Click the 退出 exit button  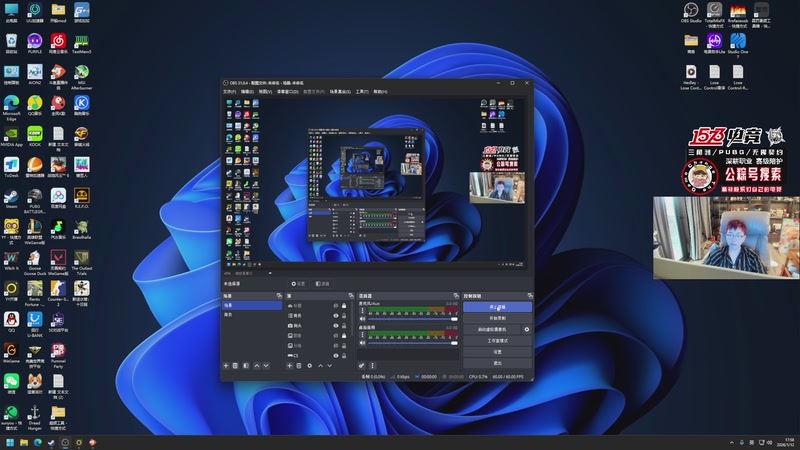pyautogui.click(x=497, y=363)
